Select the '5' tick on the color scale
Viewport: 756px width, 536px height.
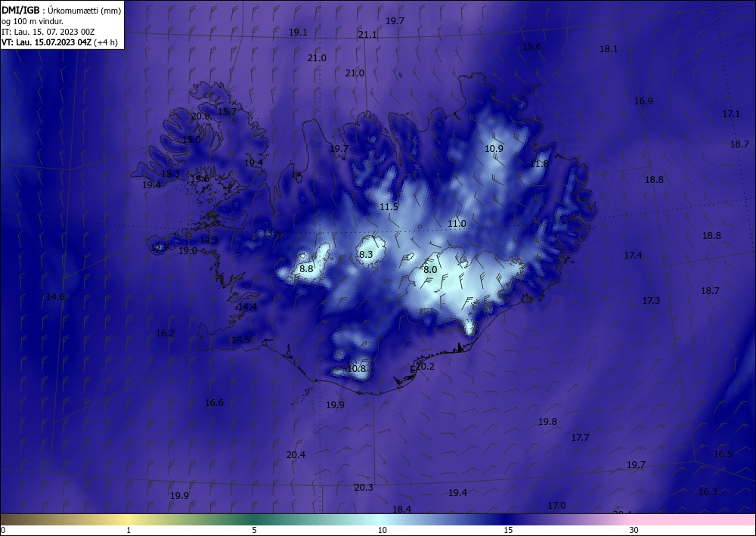click(254, 531)
